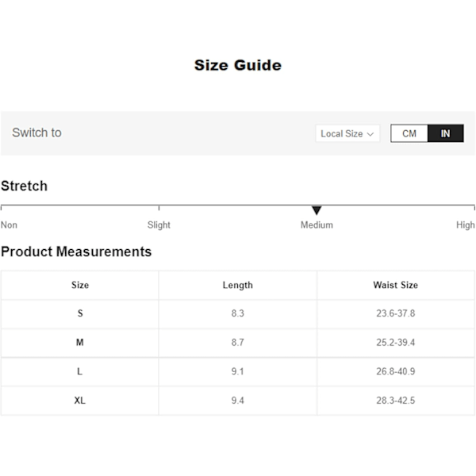Screen dimensions: 476x476
Task: Click the Slight stretch tick mark
Action: tap(159, 208)
